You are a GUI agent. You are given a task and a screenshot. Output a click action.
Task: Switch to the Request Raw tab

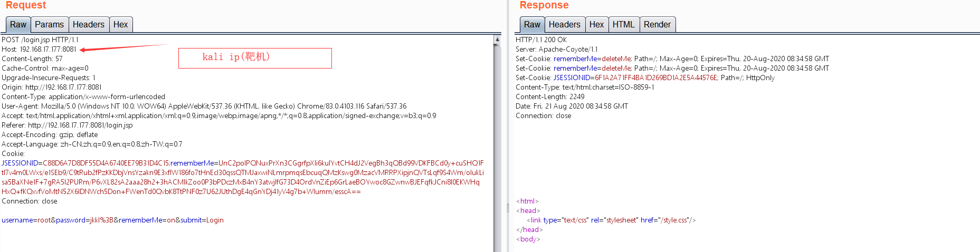[18, 24]
